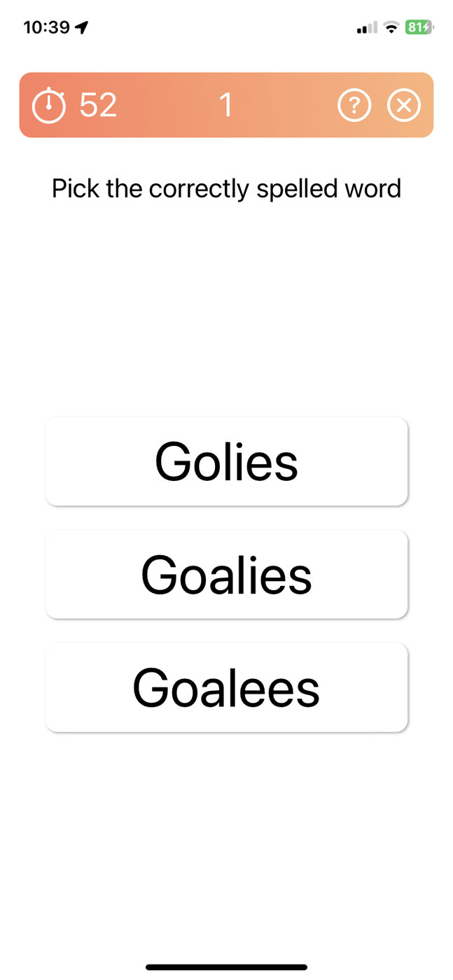Exit the quiz using the X icon
This screenshot has height=980, width=453.
pyautogui.click(x=404, y=106)
